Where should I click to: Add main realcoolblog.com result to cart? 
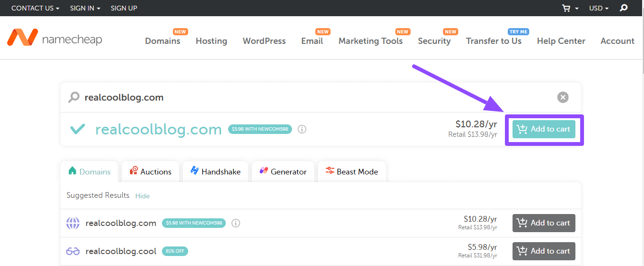(544, 129)
